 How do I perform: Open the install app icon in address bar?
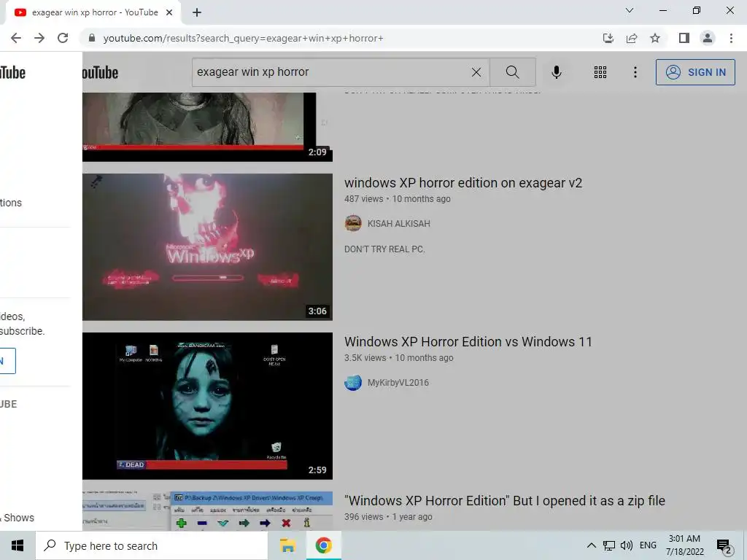[x=608, y=38]
